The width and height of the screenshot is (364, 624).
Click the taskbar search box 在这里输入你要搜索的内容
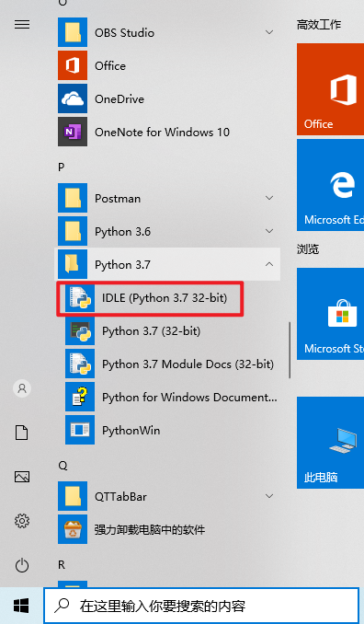tap(201, 607)
